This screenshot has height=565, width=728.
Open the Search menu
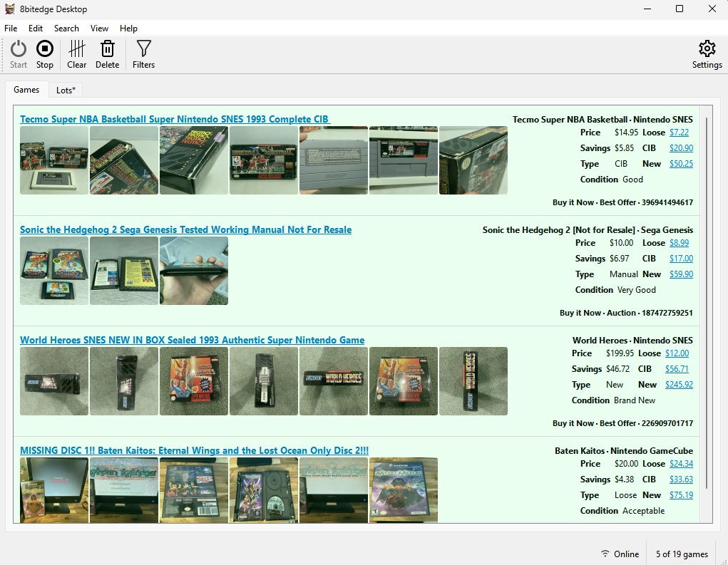66,28
